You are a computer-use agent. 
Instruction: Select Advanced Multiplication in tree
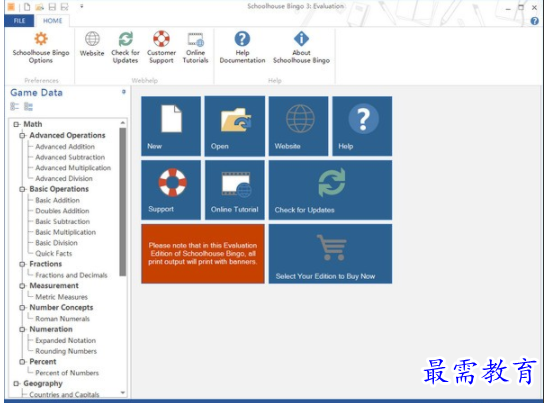73,168
